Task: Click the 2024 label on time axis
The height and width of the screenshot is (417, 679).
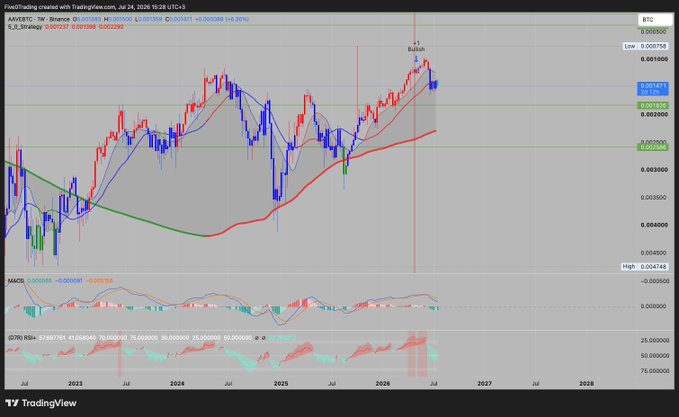Action: coord(177,384)
